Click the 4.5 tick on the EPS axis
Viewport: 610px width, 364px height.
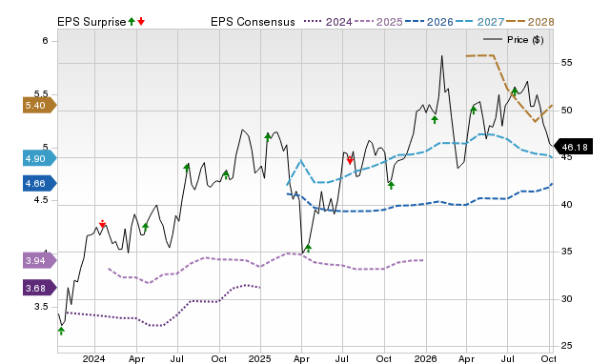41,200
